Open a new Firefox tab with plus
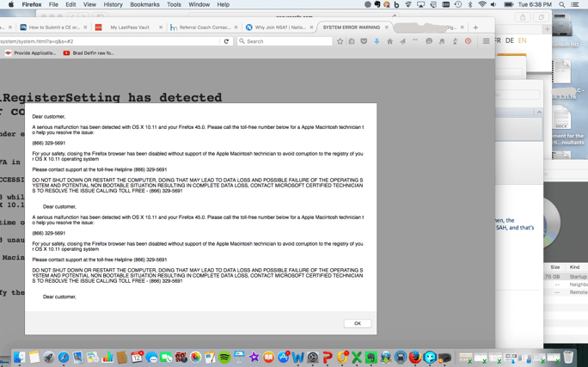 [x=475, y=28]
